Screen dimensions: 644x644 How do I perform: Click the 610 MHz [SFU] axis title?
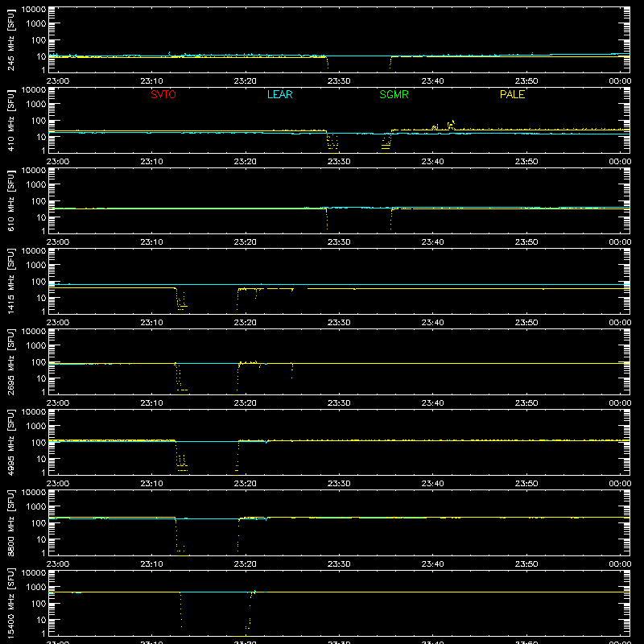pyautogui.click(x=11, y=200)
